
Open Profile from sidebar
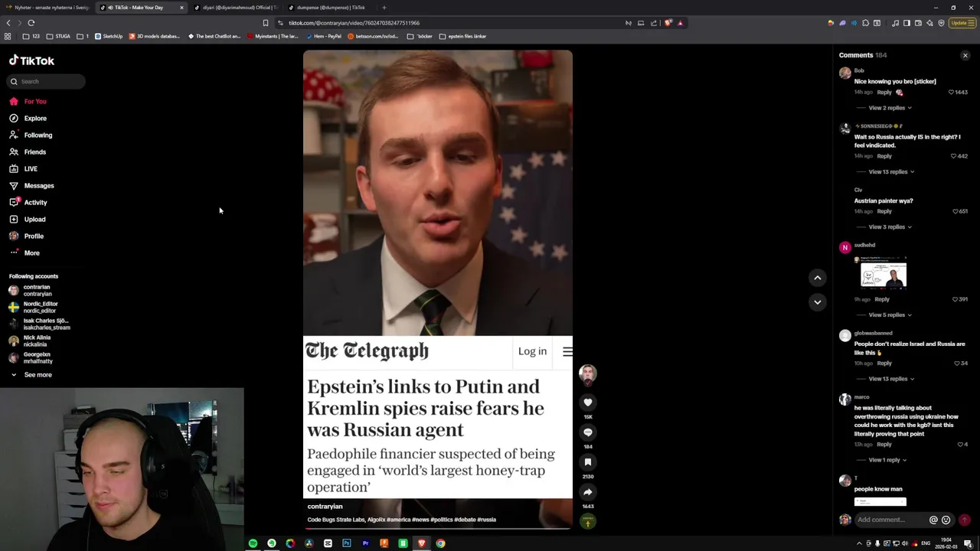tap(27, 236)
